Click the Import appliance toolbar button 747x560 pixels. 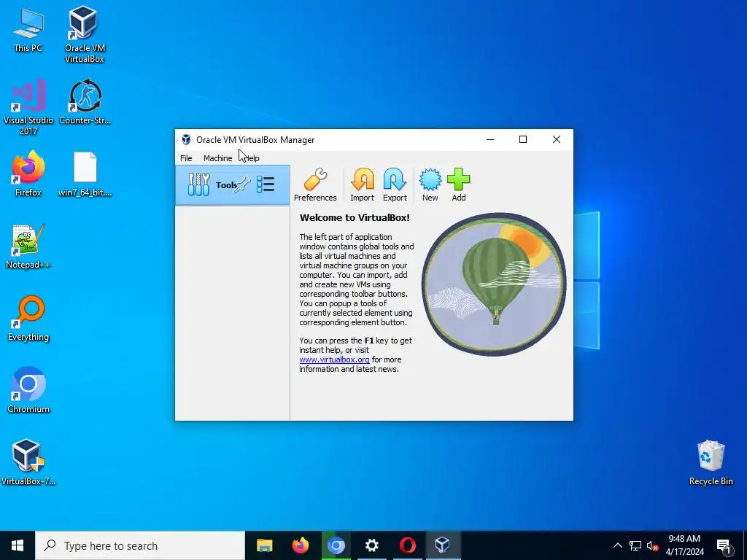click(x=362, y=184)
